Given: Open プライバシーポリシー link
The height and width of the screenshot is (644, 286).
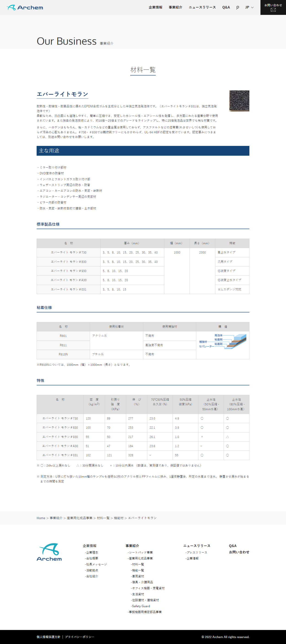Looking at the screenshot, I should coord(80,637).
